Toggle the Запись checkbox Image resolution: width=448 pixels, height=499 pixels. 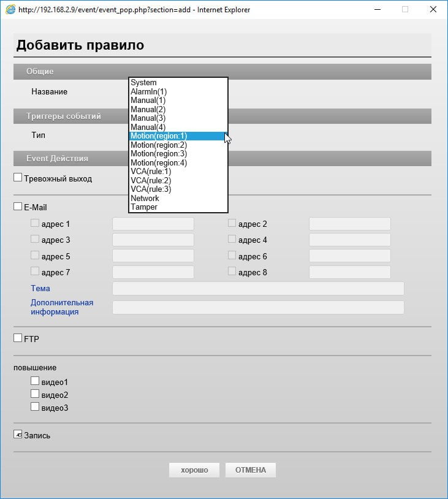[x=18, y=434]
